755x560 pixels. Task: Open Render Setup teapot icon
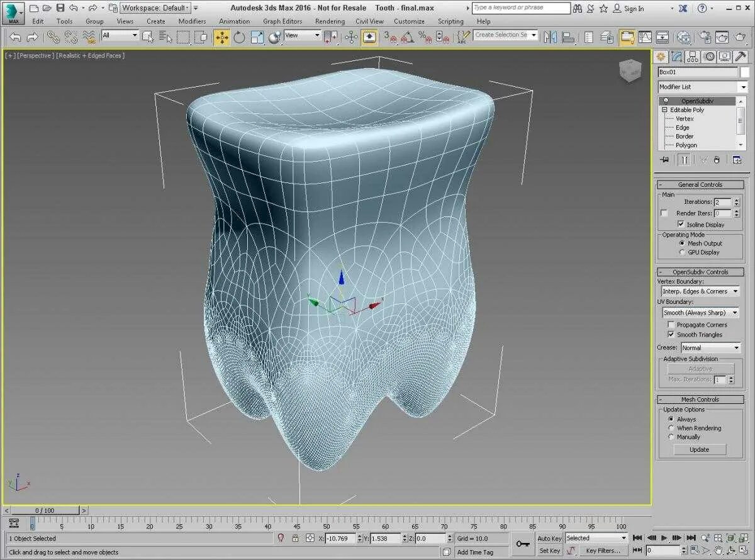pyautogui.click(x=706, y=36)
